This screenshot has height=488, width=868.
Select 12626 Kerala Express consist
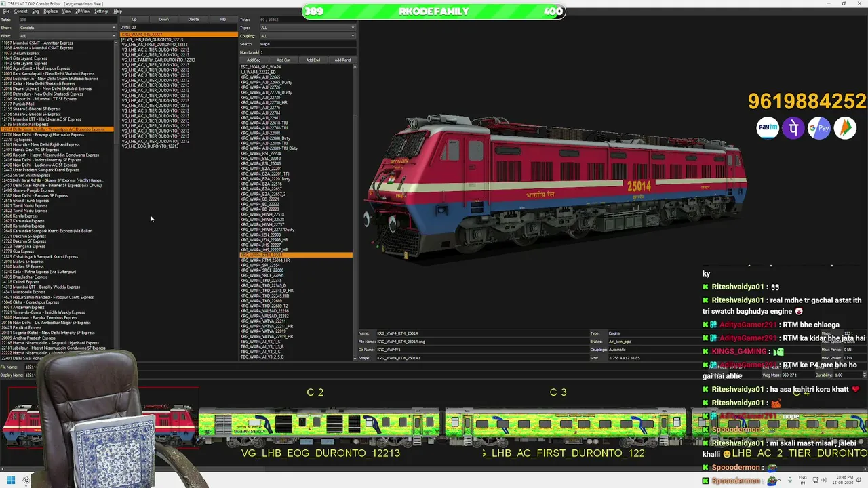click(58, 216)
